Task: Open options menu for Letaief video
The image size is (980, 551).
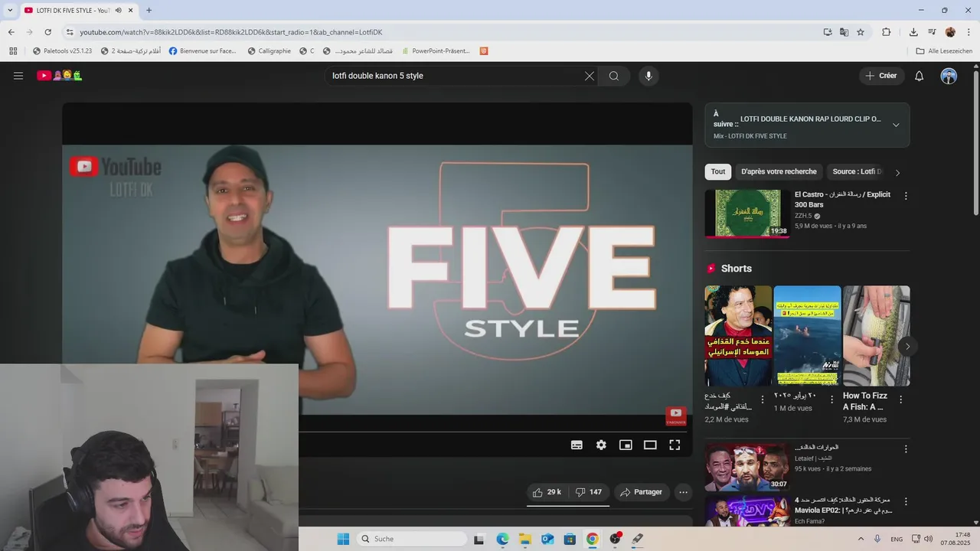Action: click(906, 449)
